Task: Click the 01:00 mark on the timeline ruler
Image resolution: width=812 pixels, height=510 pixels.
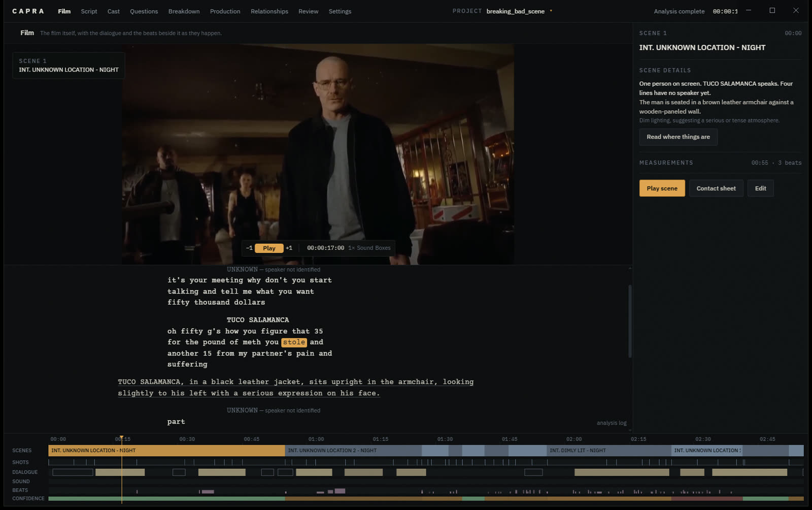Action: [x=316, y=439]
